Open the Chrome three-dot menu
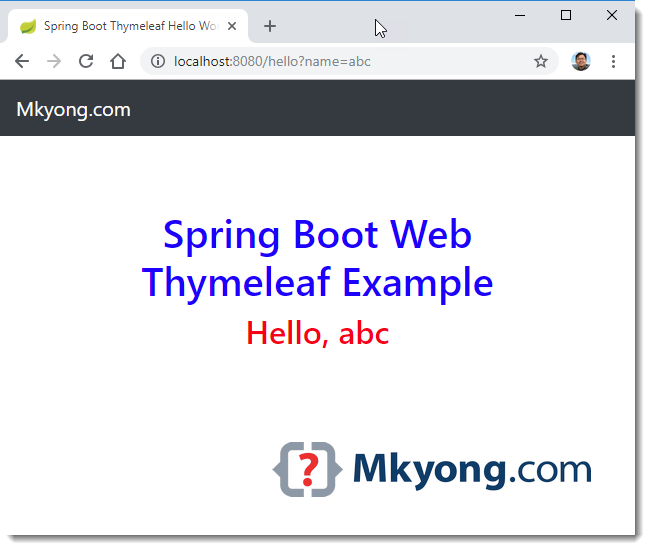This screenshot has width=650, height=550. tap(613, 61)
